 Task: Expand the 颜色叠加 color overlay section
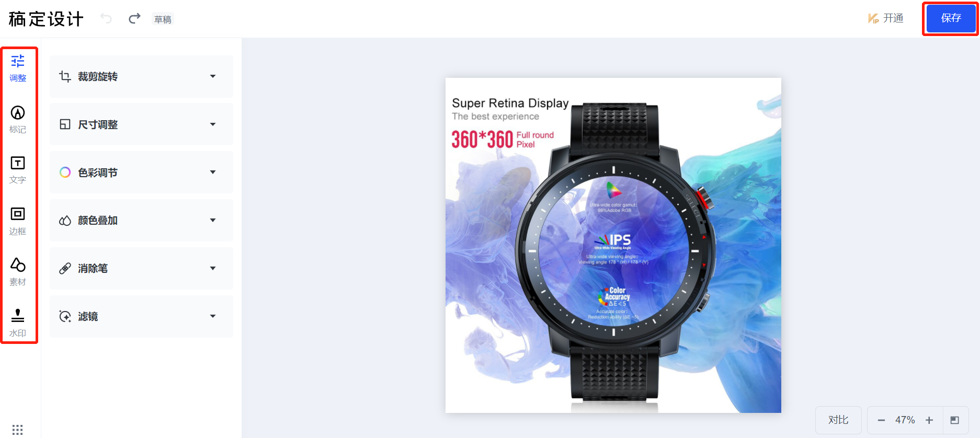141,221
